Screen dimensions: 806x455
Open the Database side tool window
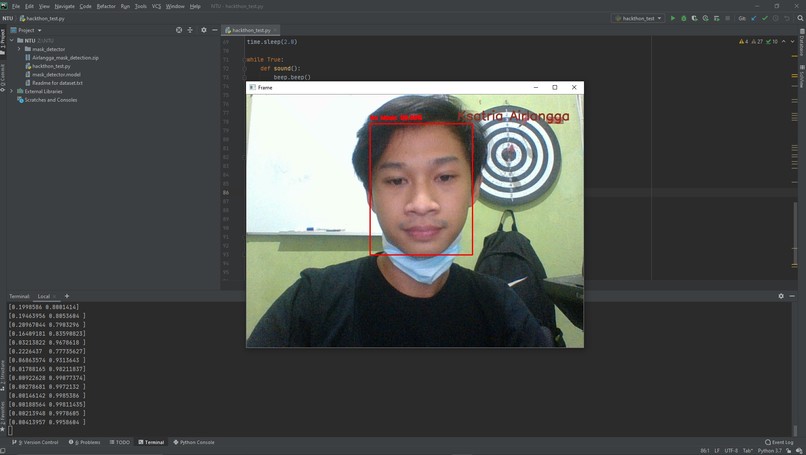[801, 43]
